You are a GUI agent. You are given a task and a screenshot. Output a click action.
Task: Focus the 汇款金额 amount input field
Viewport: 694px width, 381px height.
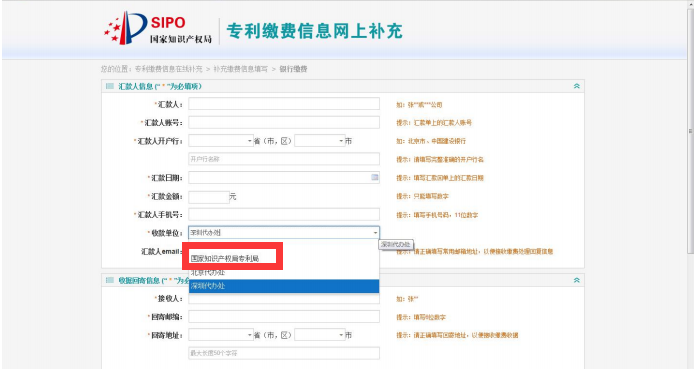[x=209, y=197]
